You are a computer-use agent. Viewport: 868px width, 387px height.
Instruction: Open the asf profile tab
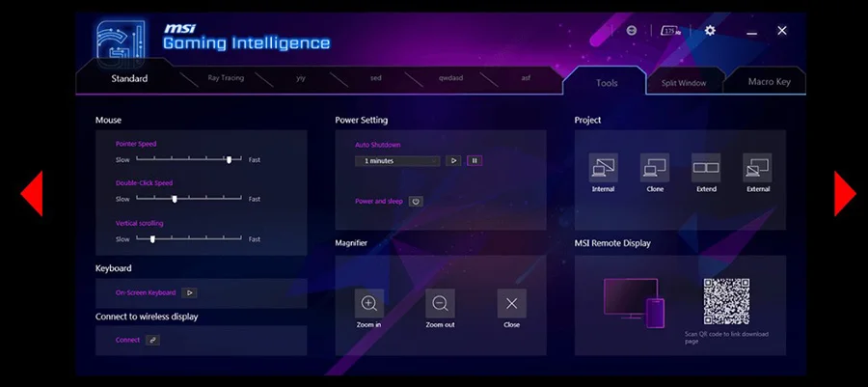pyautogui.click(x=526, y=78)
